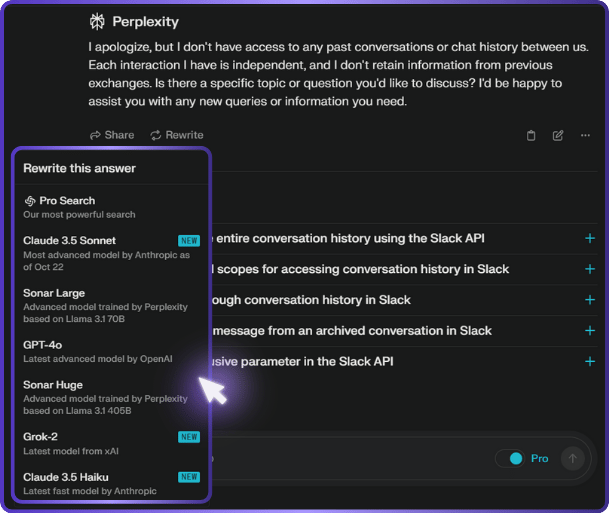
Task: Pick Grok-2 model option
Action: 111,444
